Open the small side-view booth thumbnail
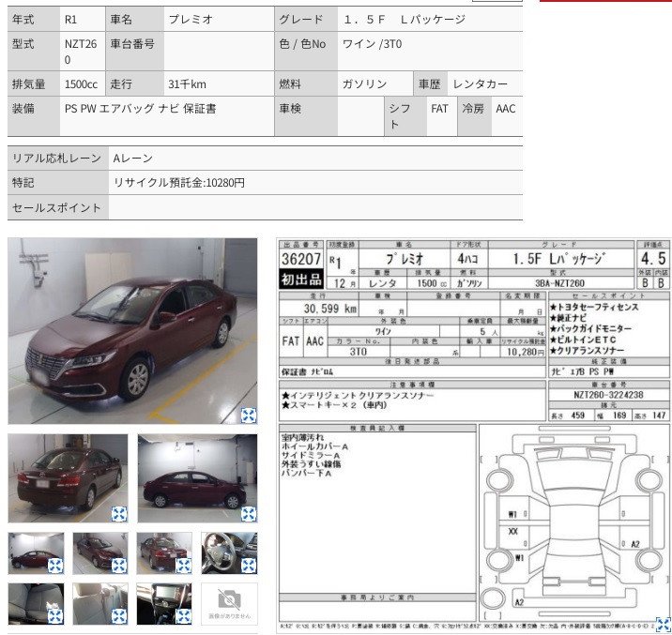The image size is (672, 635). 36,553
